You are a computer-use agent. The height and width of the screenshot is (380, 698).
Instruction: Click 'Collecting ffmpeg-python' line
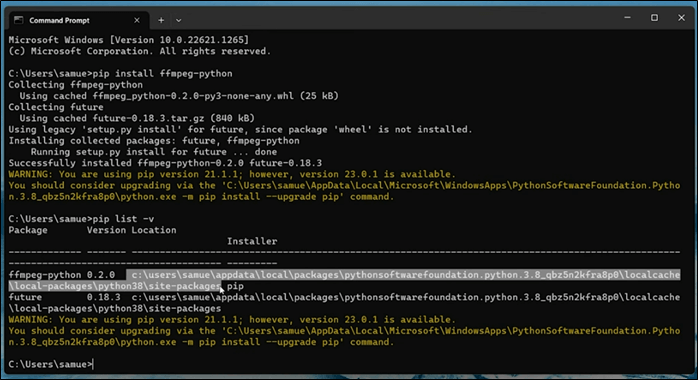click(x=76, y=85)
